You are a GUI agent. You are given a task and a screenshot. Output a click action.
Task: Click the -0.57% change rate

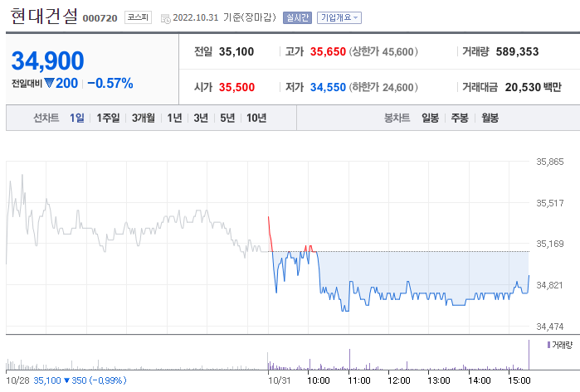110,83
